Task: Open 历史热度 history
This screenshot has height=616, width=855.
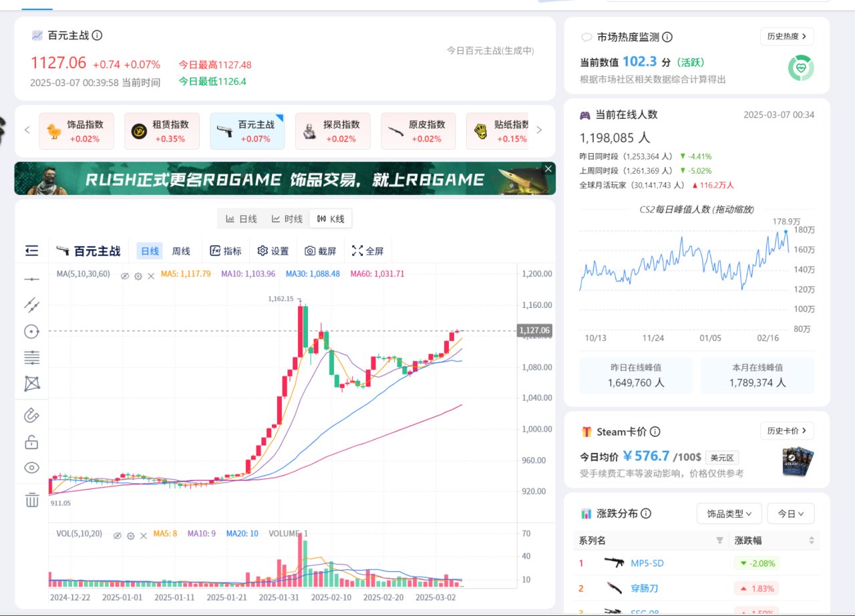Action: (787, 37)
